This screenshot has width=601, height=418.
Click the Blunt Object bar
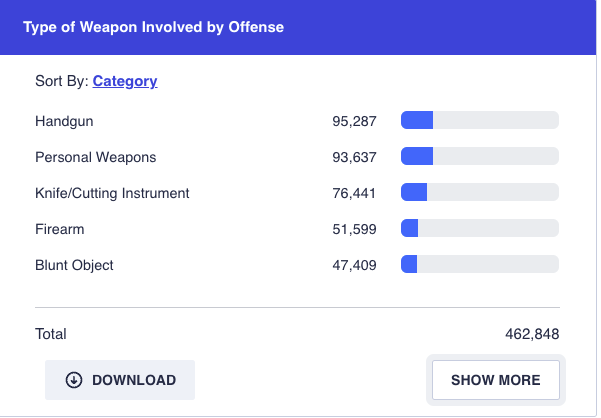pos(479,265)
